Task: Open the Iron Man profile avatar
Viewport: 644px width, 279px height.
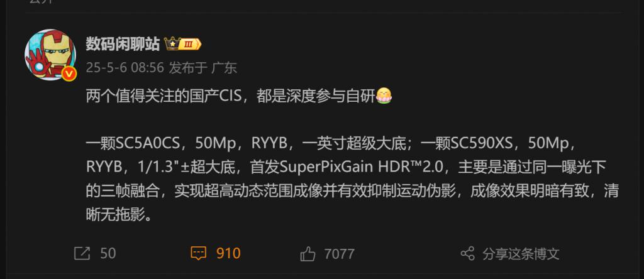Action: pos(50,54)
